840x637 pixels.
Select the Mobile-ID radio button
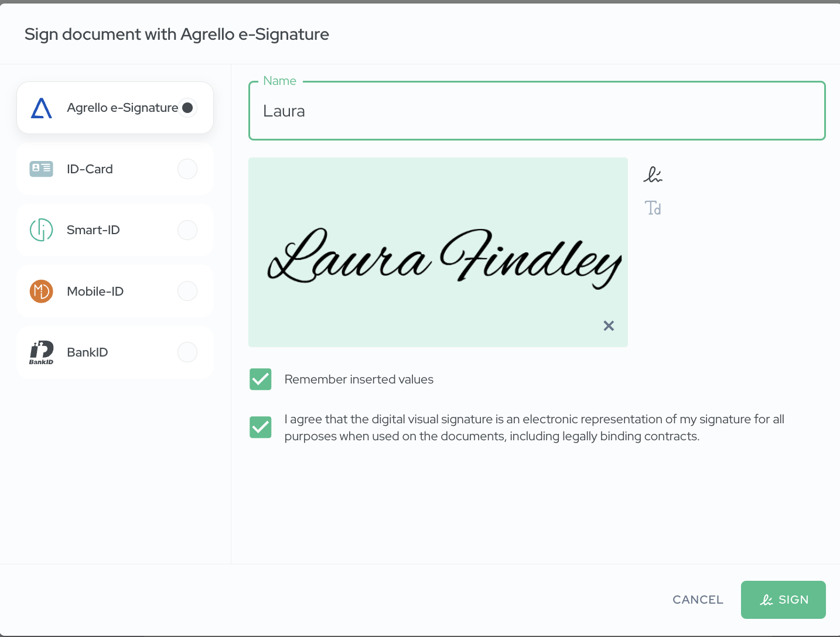[x=187, y=291]
